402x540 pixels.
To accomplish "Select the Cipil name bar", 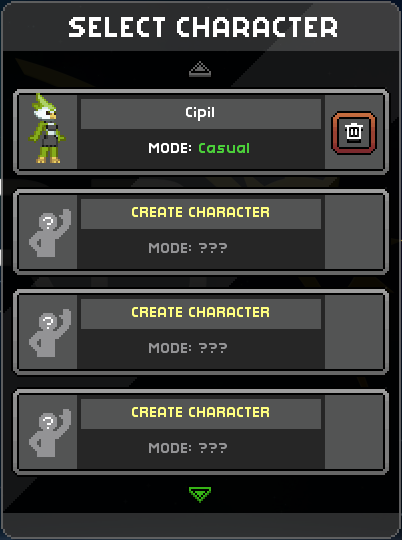I will coord(201,114).
